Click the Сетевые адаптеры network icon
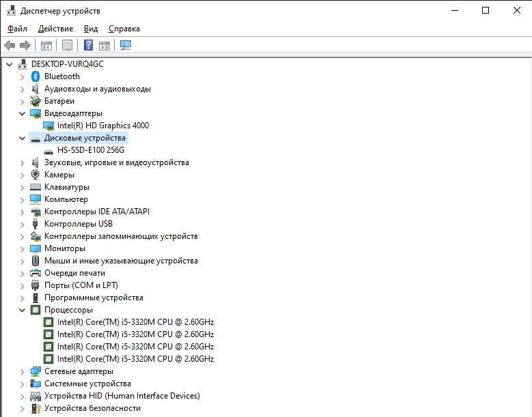The height and width of the screenshot is (417, 532). [x=36, y=371]
